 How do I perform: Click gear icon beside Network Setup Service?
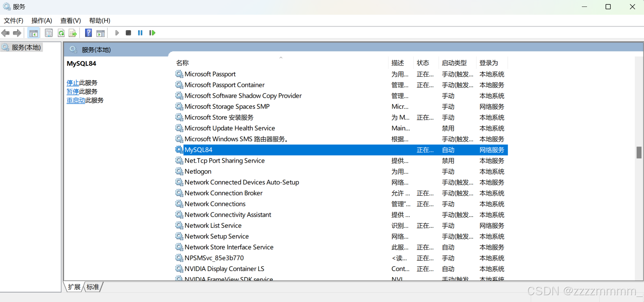[x=179, y=236]
